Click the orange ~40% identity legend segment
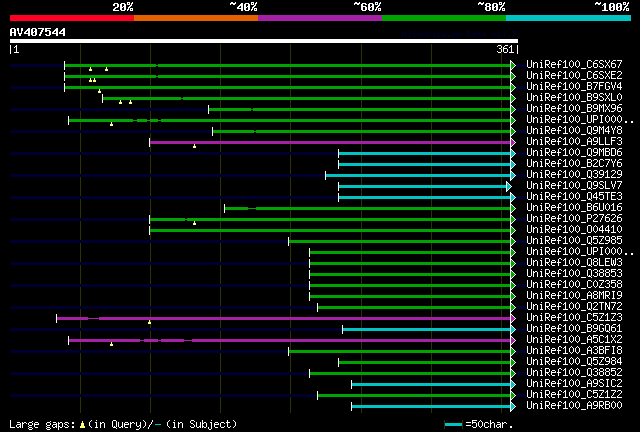The image size is (640, 432). pyautogui.click(x=196, y=18)
